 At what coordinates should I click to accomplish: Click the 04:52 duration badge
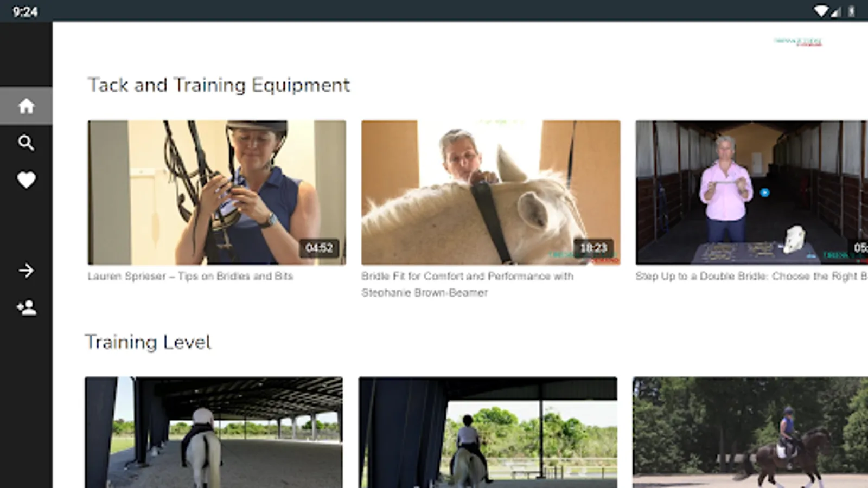click(x=319, y=248)
